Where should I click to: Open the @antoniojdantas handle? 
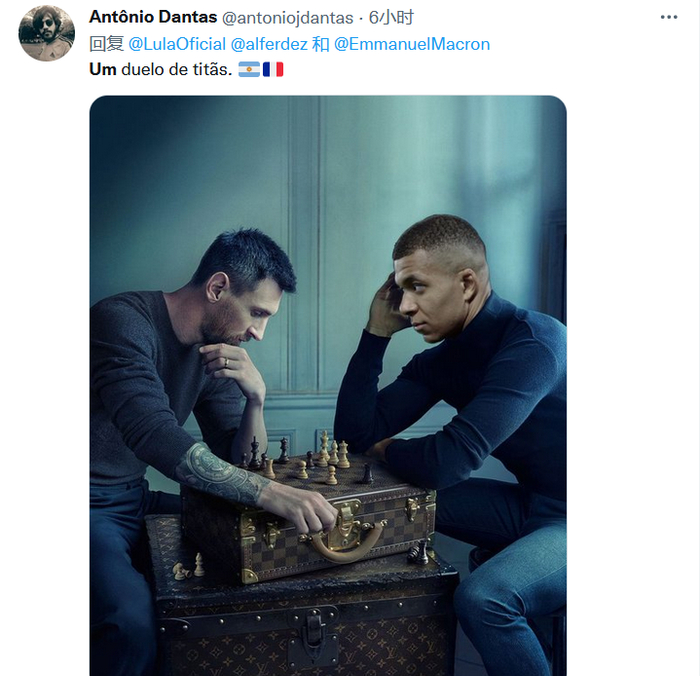[x=288, y=18]
